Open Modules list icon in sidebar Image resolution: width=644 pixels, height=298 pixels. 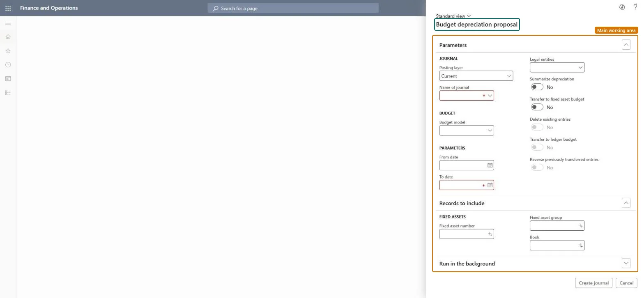click(x=8, y=93)
